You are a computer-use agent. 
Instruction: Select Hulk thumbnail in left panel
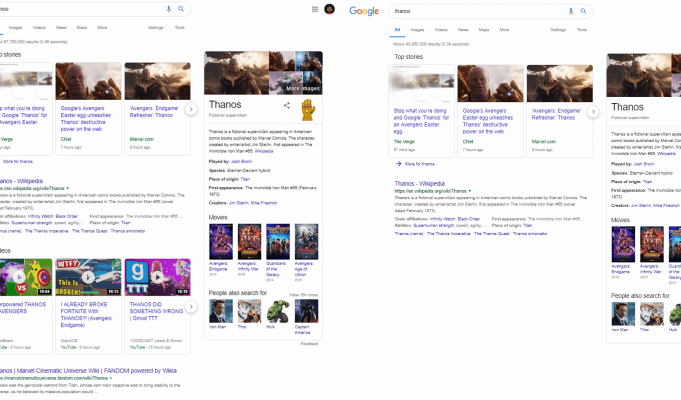(x=278, y=311)
